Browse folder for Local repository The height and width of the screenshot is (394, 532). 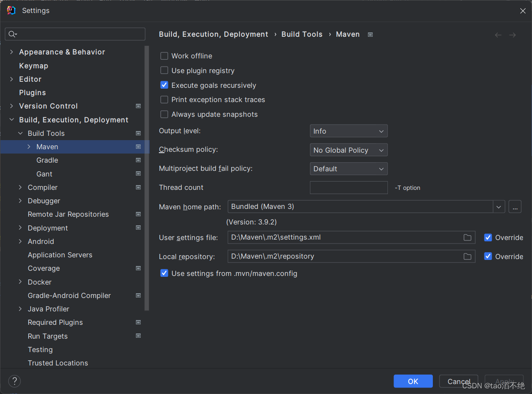pos(468,256)
